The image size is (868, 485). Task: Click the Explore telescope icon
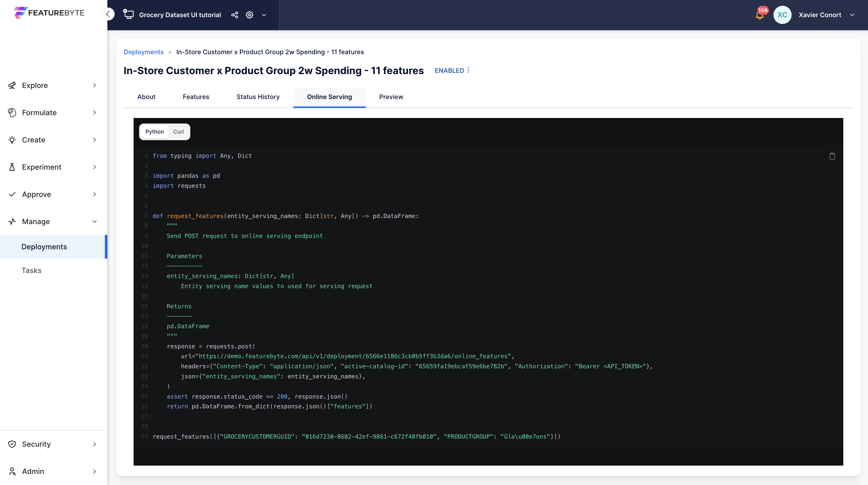pyautogui.click(x=12, y=85)
